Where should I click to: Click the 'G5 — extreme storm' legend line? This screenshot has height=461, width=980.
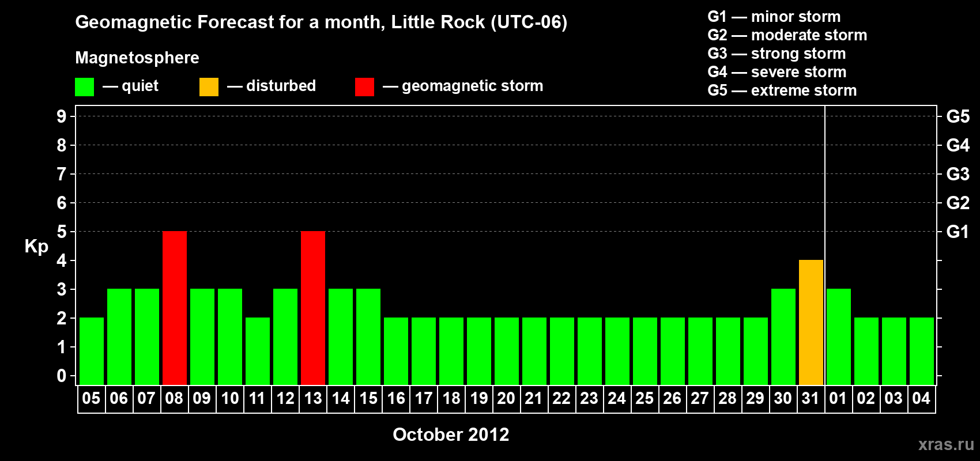pos(782,90)
